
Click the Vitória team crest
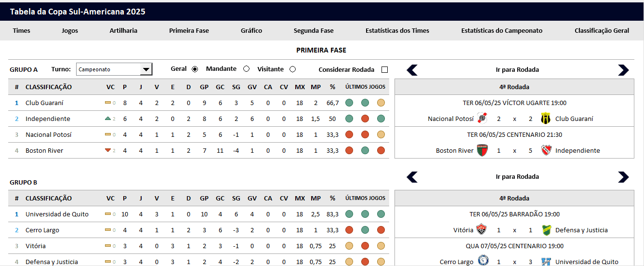point(482,230)
